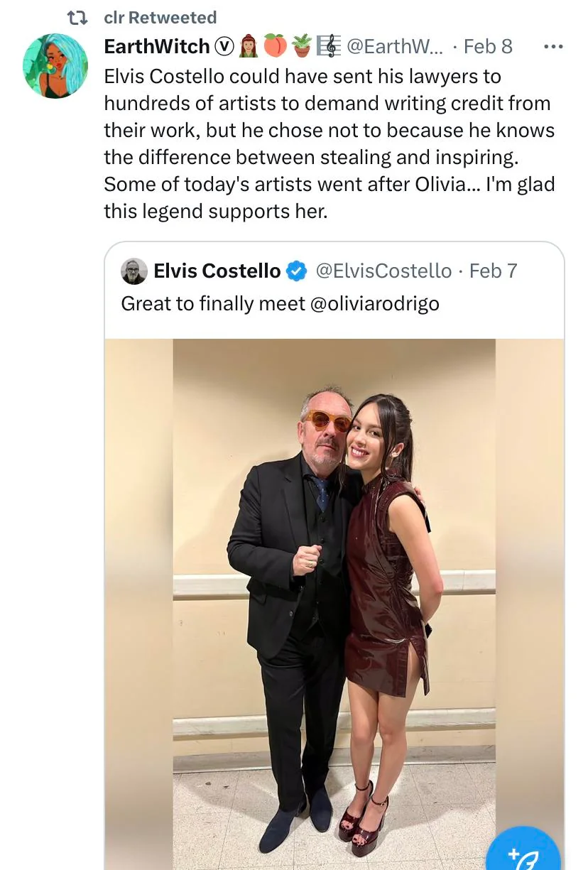588x870 pixels.
Task: Click Elvis Costello's small profile avatar
Action: tap(134, 271)
